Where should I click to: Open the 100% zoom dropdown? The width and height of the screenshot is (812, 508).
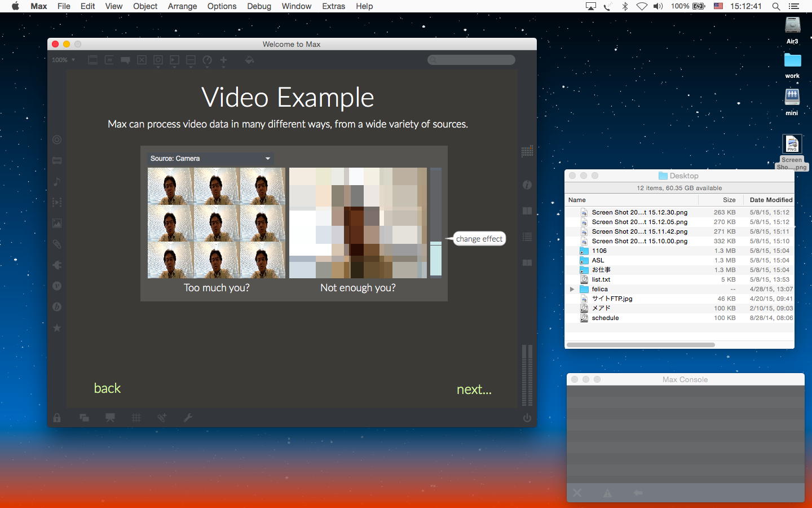pos(63,60)
